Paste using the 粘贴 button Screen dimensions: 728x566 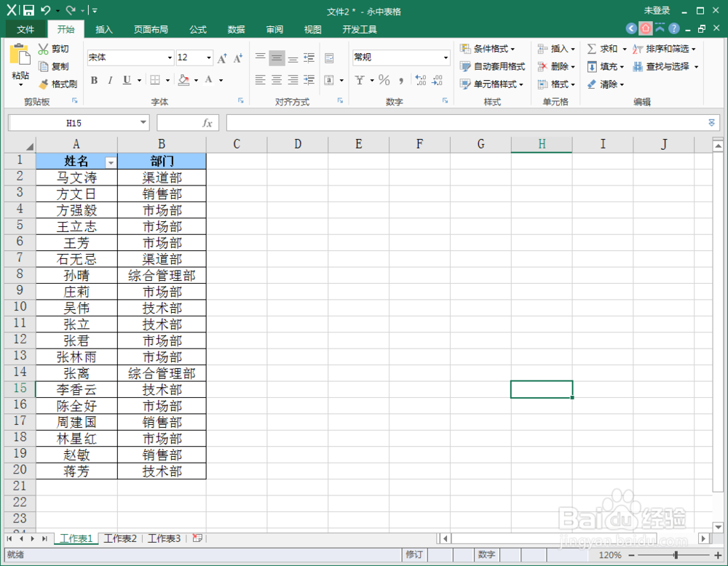coord(20,65)
